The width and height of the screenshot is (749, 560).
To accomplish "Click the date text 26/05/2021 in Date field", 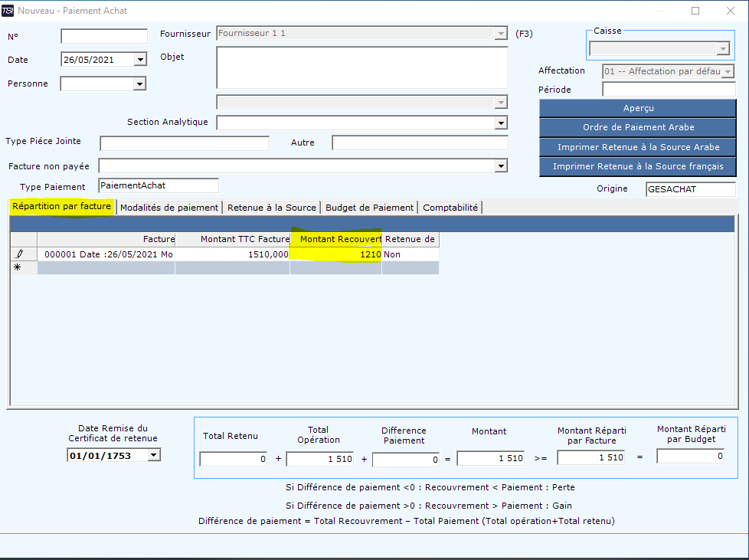I will tap(89, 60).
